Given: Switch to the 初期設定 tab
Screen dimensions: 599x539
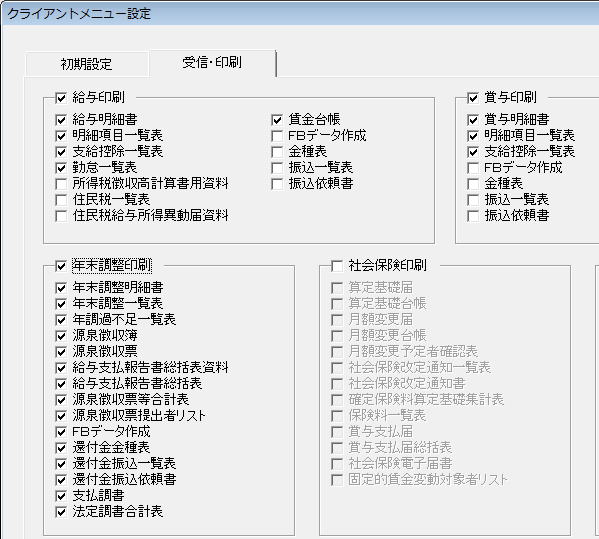Looking at the screenshot, I should 86,64.
